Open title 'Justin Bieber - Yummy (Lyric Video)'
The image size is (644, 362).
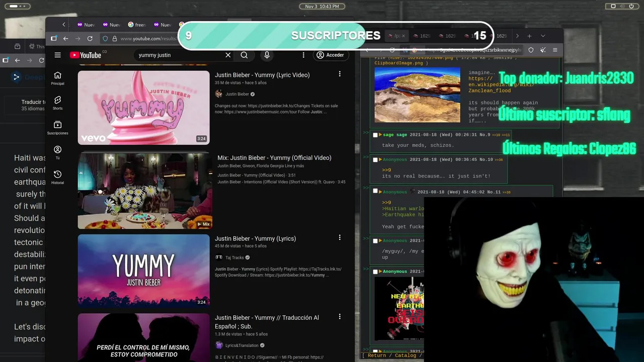pyautogui.click(x=262, y=75)
